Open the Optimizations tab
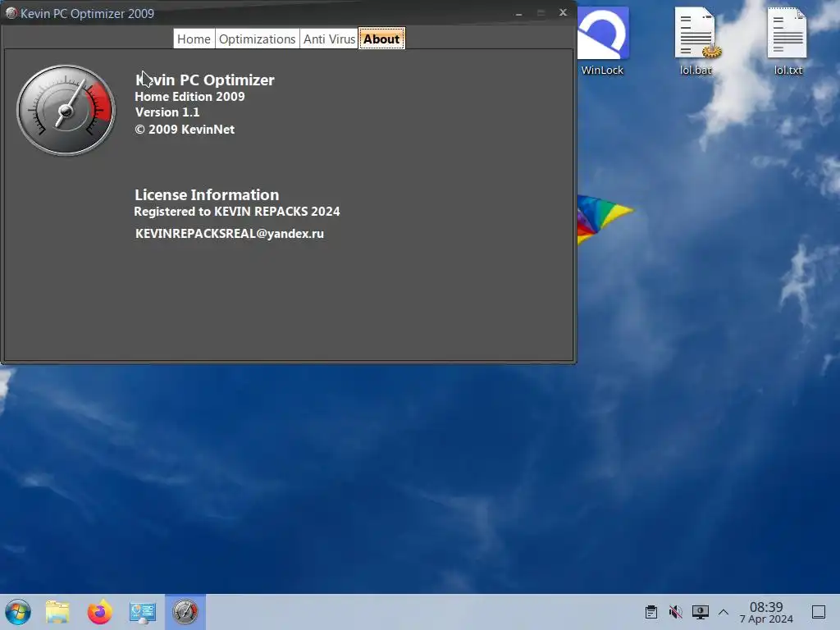Screen dimensions: 840x630 click(x=257, y=39)
